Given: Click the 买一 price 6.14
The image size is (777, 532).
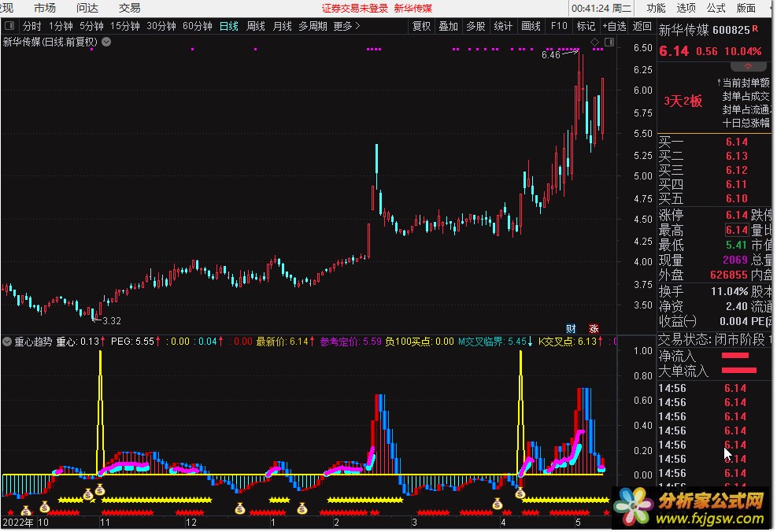Looking at the screenshot, I should pos(736,142).
